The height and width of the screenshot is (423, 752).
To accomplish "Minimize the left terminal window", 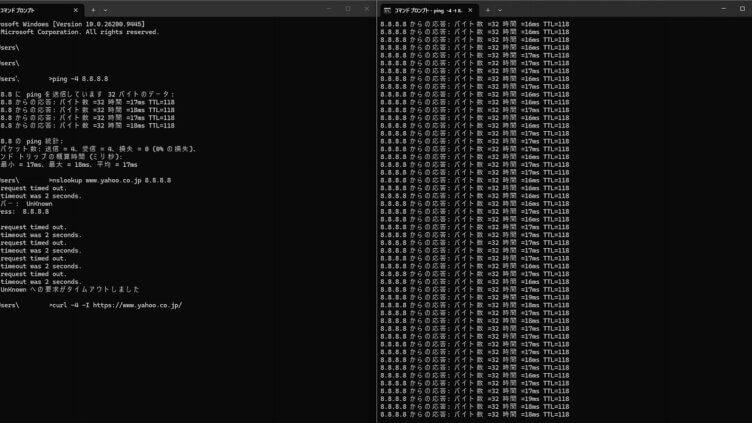I will (x=329, y=9).
